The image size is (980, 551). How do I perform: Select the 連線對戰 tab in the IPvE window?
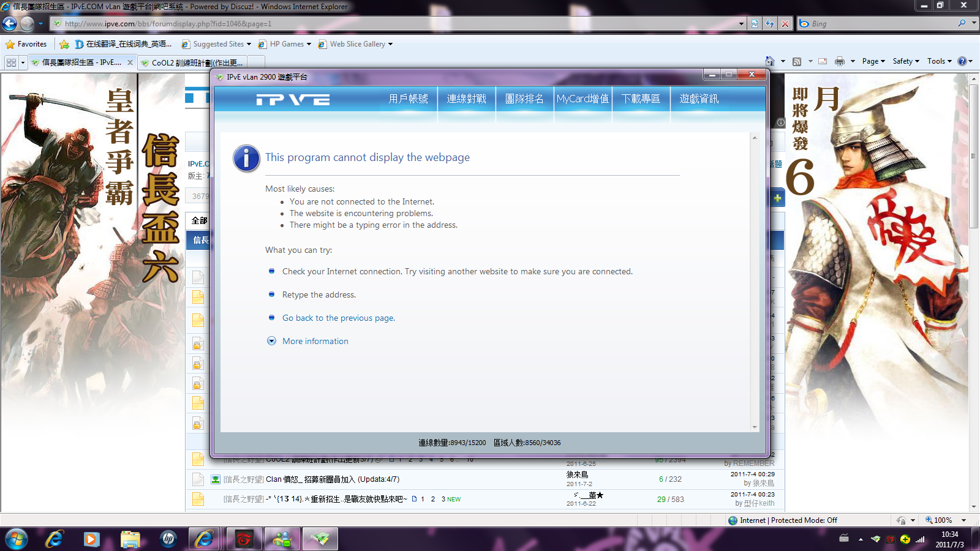[x=466, y=99]
